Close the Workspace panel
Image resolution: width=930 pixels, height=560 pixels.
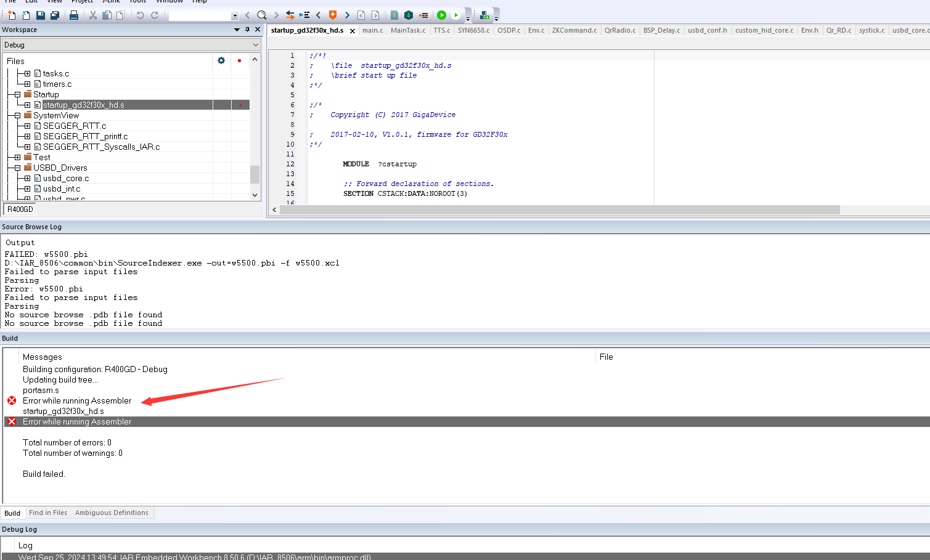click(258, 30)
